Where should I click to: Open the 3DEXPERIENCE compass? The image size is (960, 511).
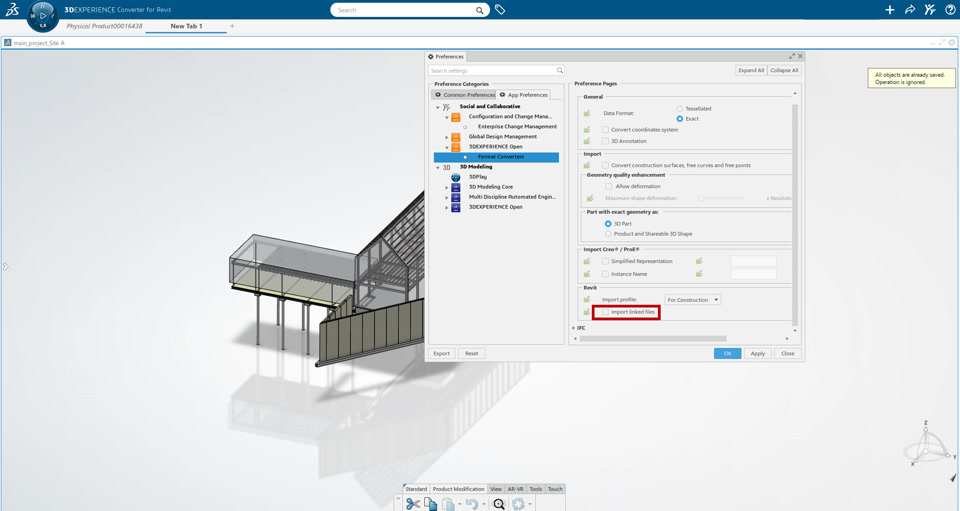point(43,15)
